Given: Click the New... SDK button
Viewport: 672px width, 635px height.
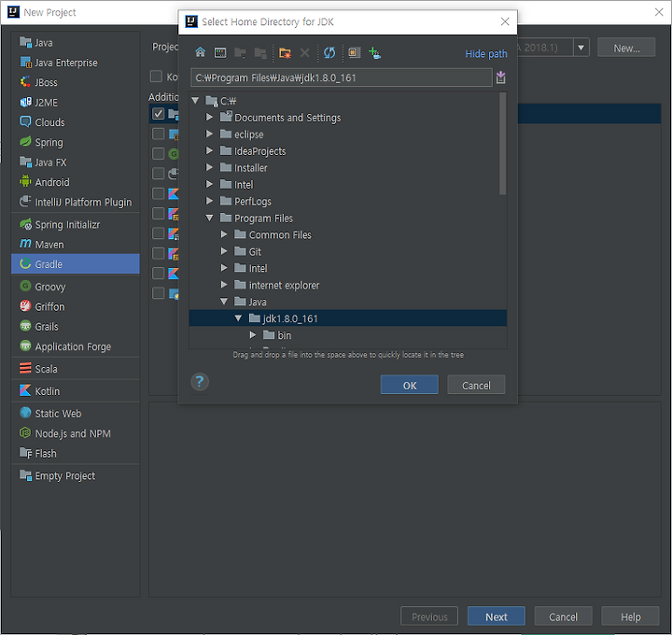Looking at the screenshot, I should 626,48.
